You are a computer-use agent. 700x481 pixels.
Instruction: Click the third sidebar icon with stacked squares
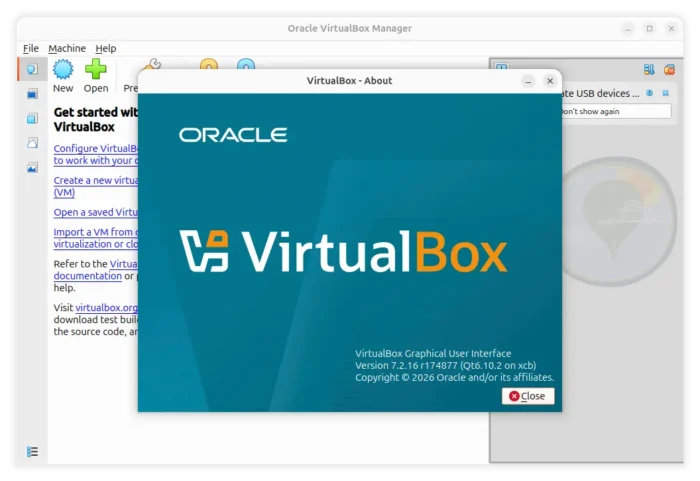(x=32, y=118)
